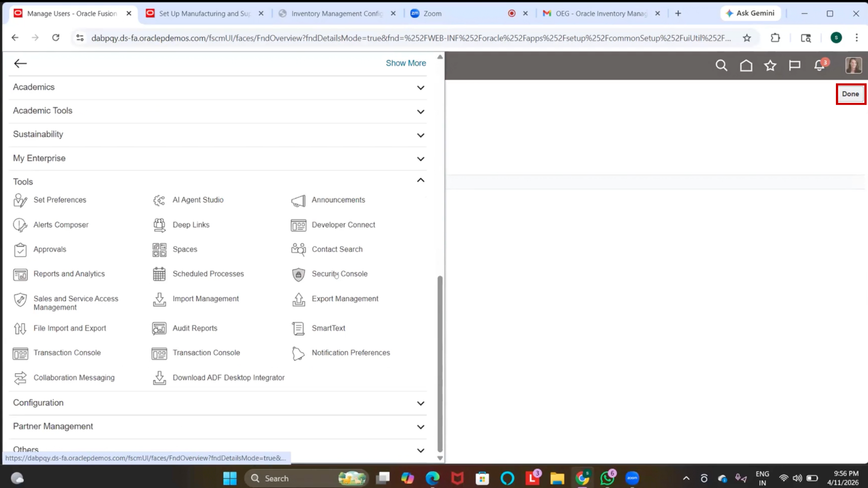Open File Explorer from taskbar

557,478
